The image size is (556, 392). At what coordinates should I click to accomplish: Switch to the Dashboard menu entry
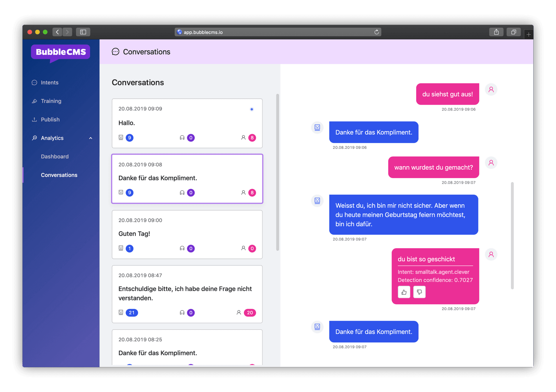54,156
